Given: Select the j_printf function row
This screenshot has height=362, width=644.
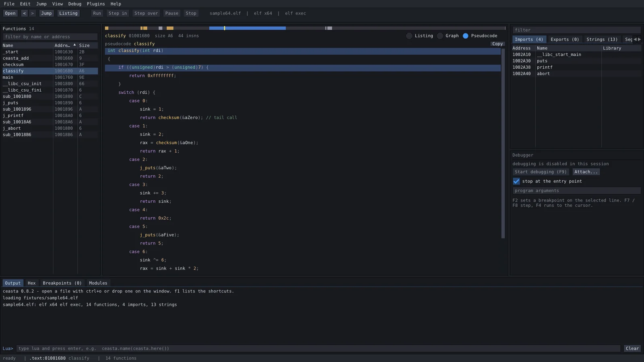Looking at the screenshot, I should tap(50, 115).
